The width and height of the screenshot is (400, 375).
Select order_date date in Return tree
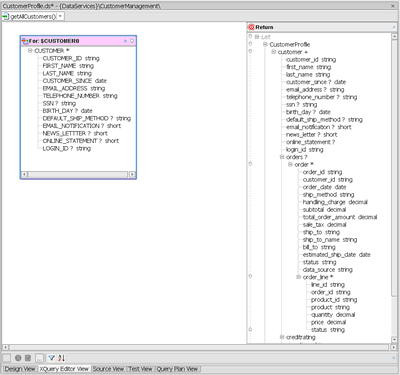(324, 187)
